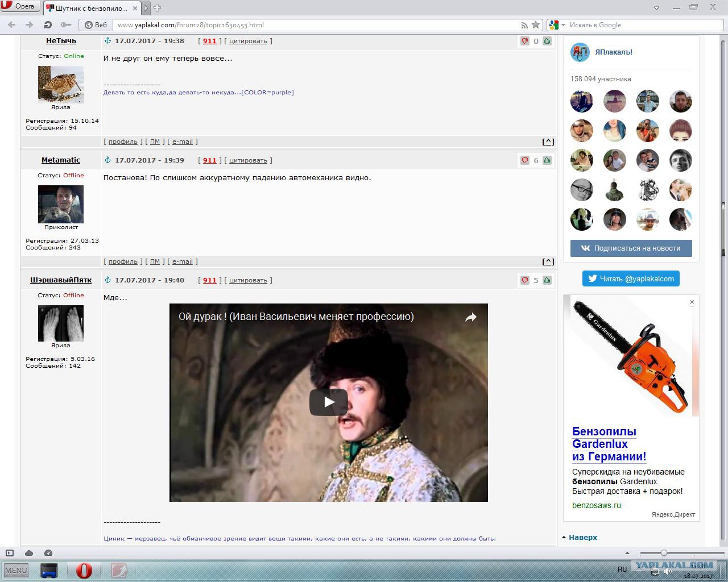Quote Metamatic's post with цитировать
Screen dimensions: 728x582
248,160
